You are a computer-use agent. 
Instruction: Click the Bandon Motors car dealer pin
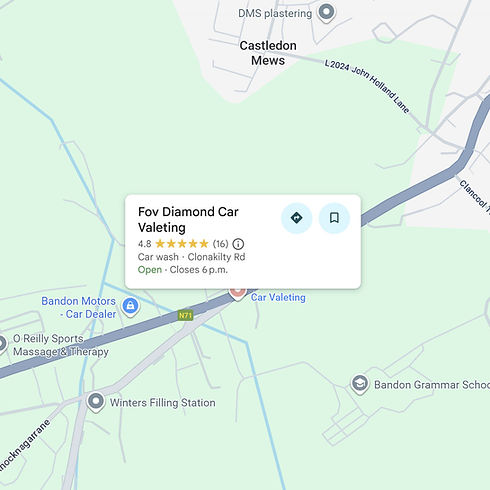tap(130, 306)
